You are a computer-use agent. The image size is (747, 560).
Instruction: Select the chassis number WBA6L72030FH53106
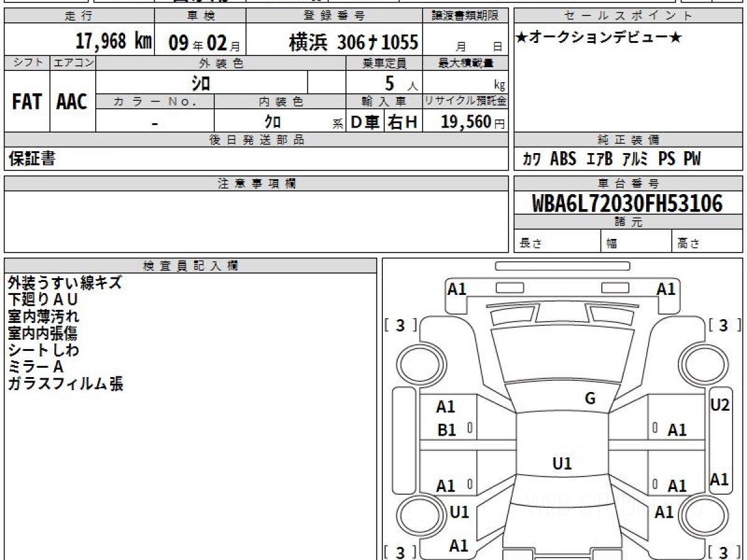[627, 203]
